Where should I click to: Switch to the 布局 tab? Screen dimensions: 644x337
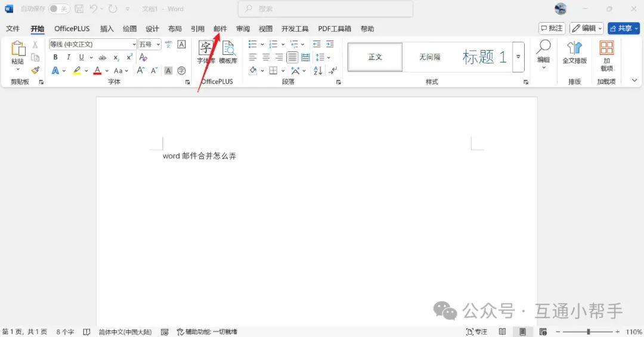(175, 29)
